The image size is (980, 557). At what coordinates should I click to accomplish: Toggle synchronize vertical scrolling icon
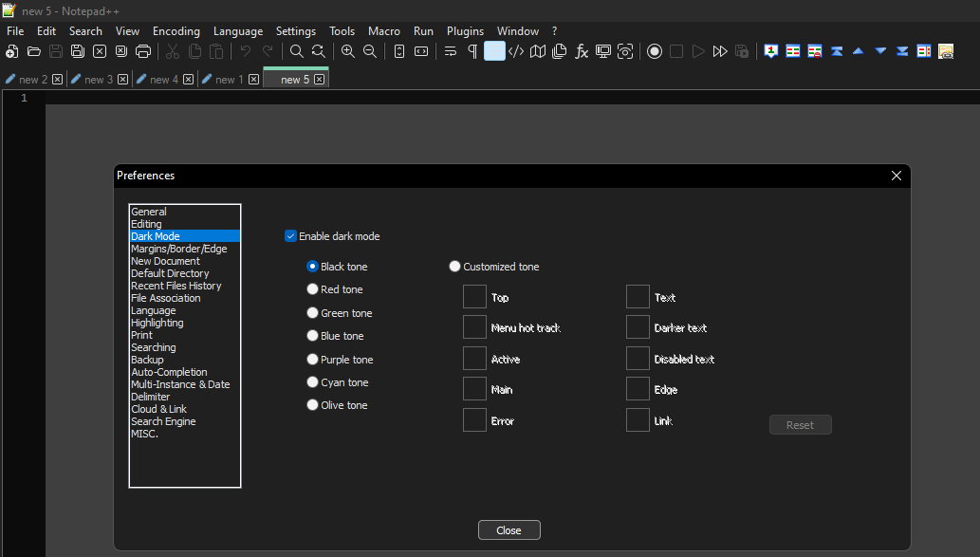[399, 51]
